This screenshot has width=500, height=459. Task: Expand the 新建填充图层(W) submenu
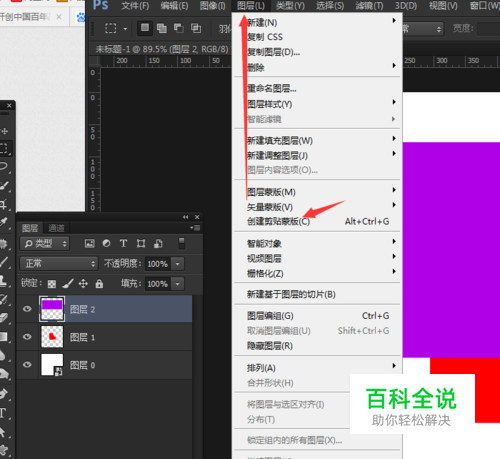pos(317,140)
